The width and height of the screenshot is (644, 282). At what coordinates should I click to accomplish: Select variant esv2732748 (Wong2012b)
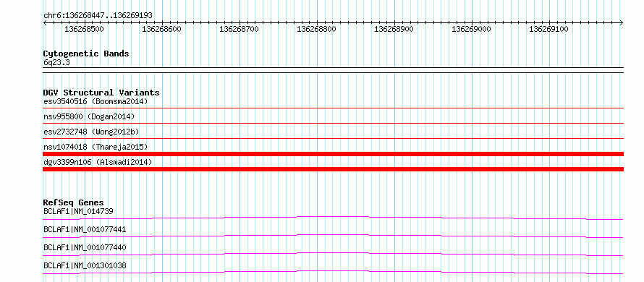pyautogui.click(x=91, y=132)
